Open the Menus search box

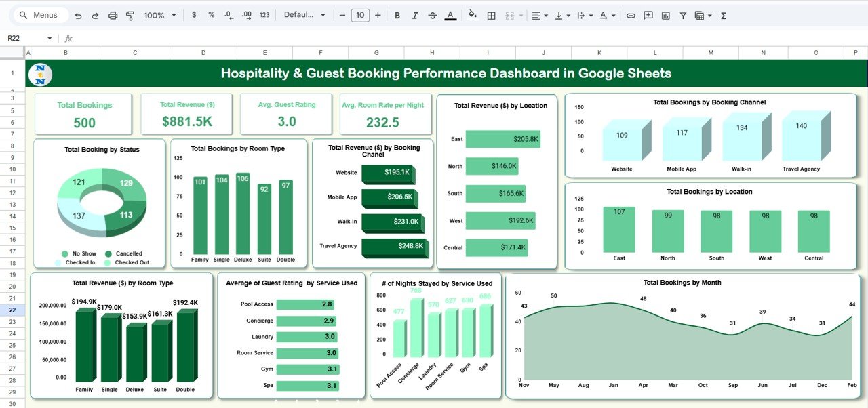[x=39, y=14]
